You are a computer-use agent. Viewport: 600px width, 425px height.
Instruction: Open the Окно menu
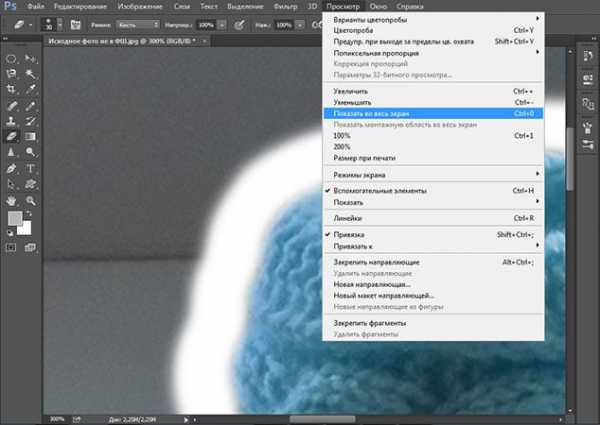click(378, 6)
